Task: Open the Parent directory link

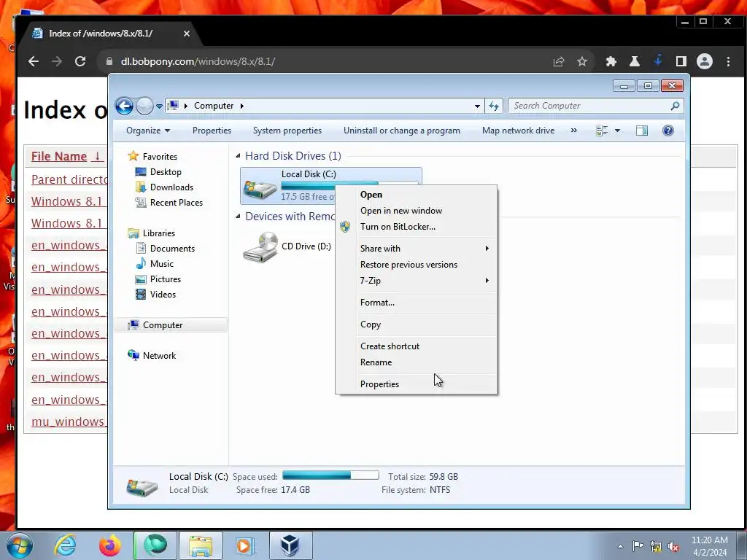Action: coord(69,179)
